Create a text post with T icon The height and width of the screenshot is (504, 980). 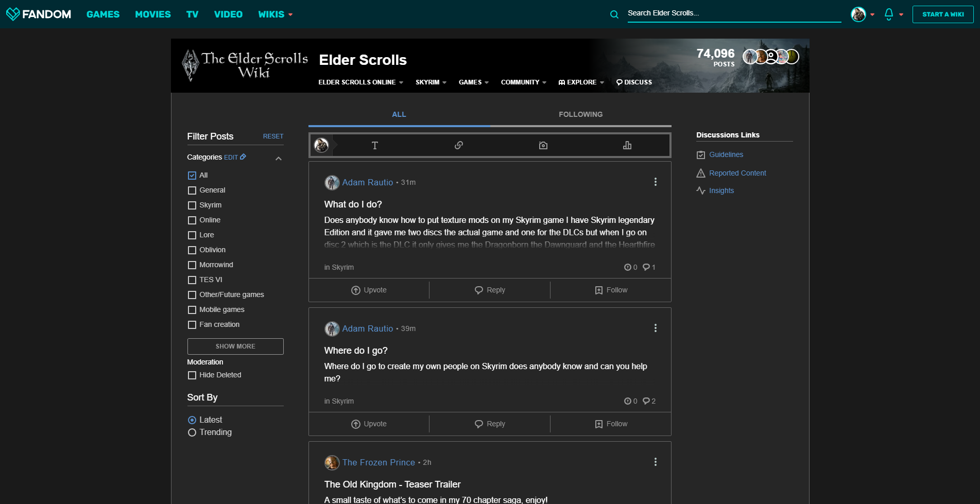pos(375,146)
